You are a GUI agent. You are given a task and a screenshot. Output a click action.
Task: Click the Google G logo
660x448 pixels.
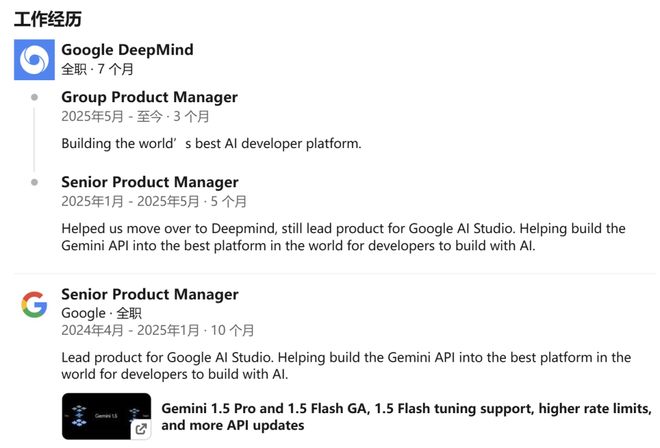click(34, 304)
